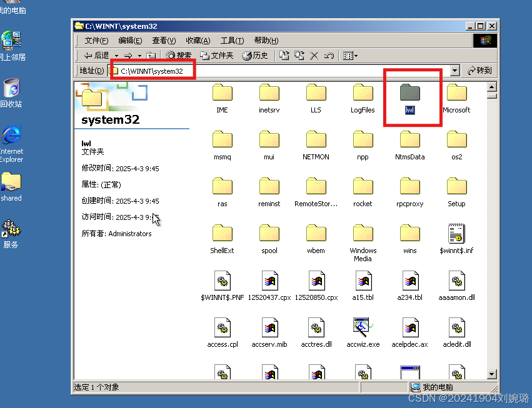Select the mui folder
This screenshot has height=408, width=532.
tap(269, 145)
